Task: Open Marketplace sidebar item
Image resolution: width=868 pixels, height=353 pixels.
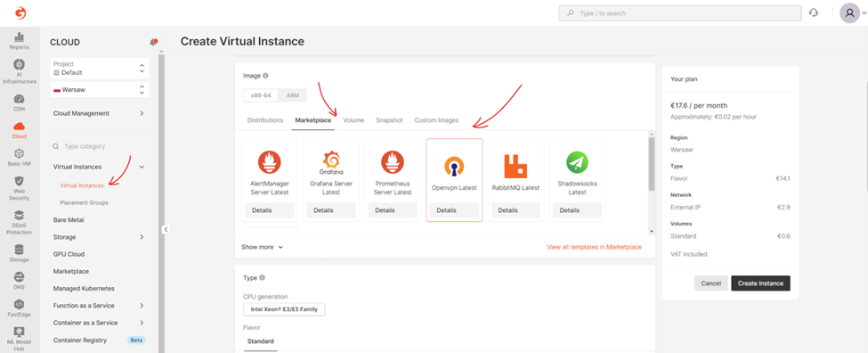Action: [71, 272]
